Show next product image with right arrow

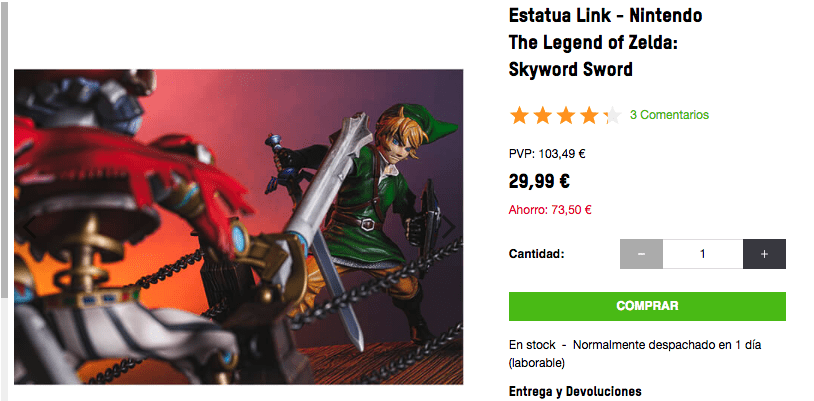pos(449,228)
